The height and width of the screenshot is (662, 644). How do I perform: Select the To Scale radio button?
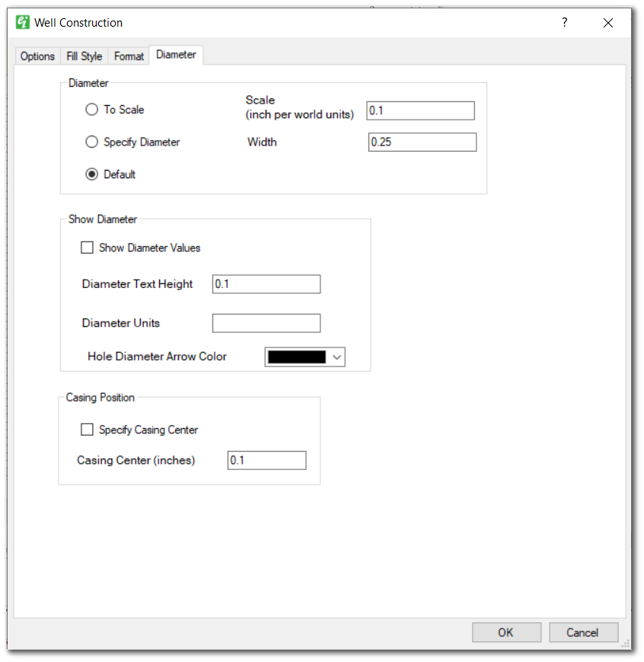[x=92, y=110]
